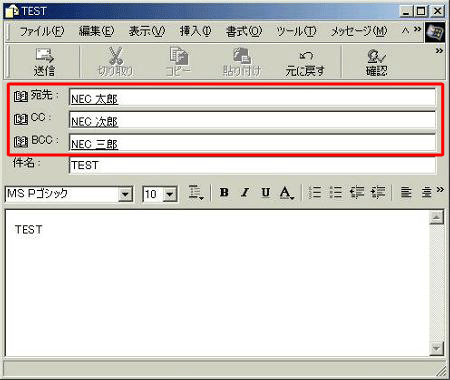The width and height of the screenshot is (450, 380).
Task: Expand the font size 10 dropdown
Action: tap(170, 194)
